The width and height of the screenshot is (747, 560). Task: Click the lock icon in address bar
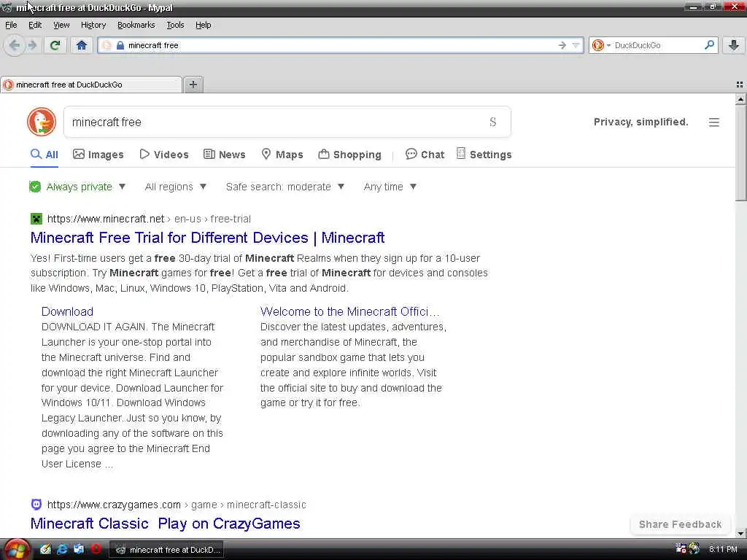[x=120, y=45]
